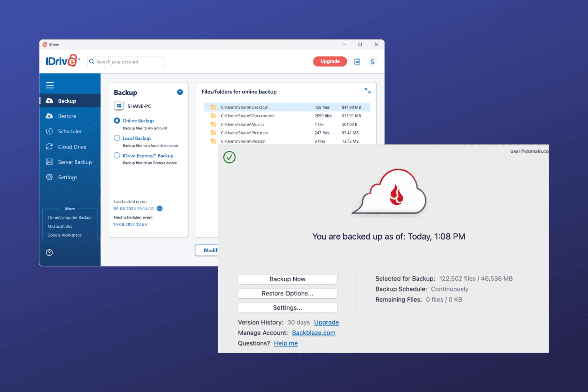Viewport: 588px width, 392px height.
Task: Select the C:\Users\Shane\Music\ row
Action: click(x=287, y=124)
